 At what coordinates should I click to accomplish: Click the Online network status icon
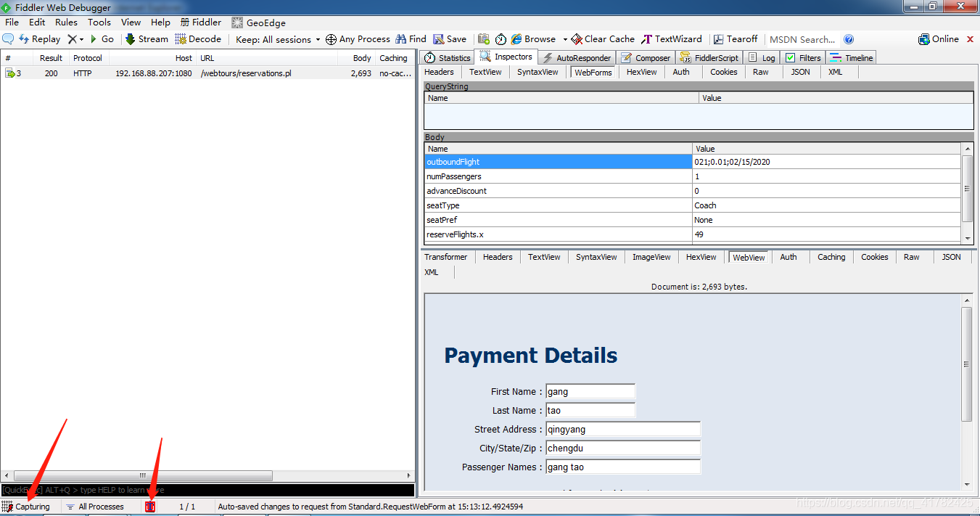[x=939, y=39]
